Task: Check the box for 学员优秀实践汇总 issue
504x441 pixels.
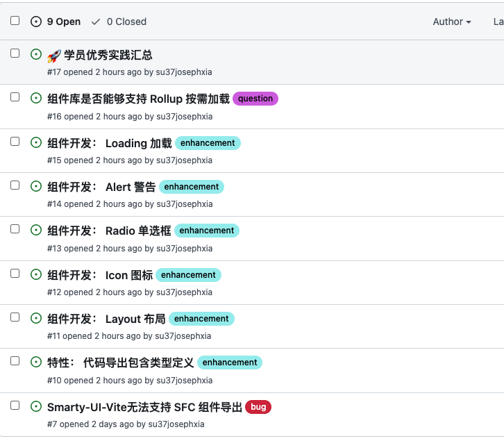Action: coord(15,53)
